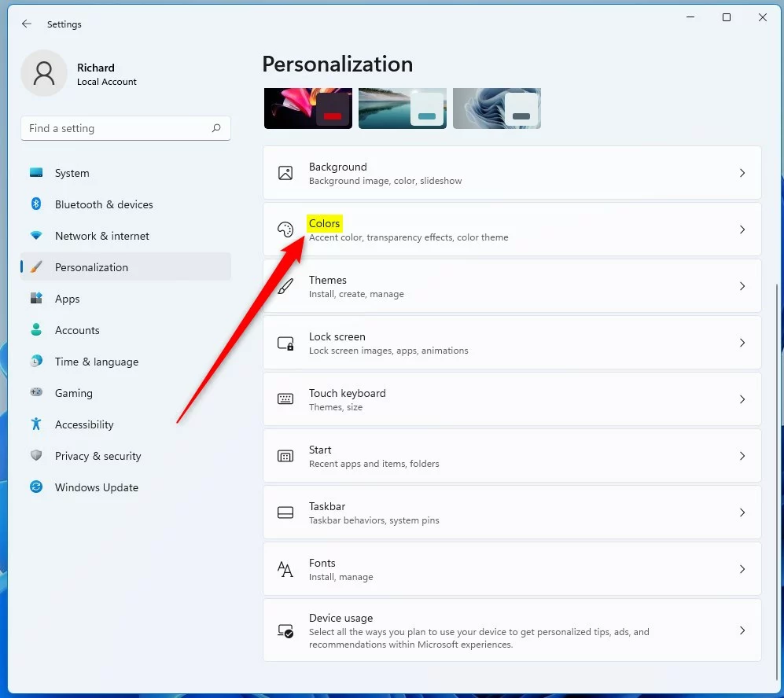
Task: Click the Fonts AA icon
Action: (285, 569)
